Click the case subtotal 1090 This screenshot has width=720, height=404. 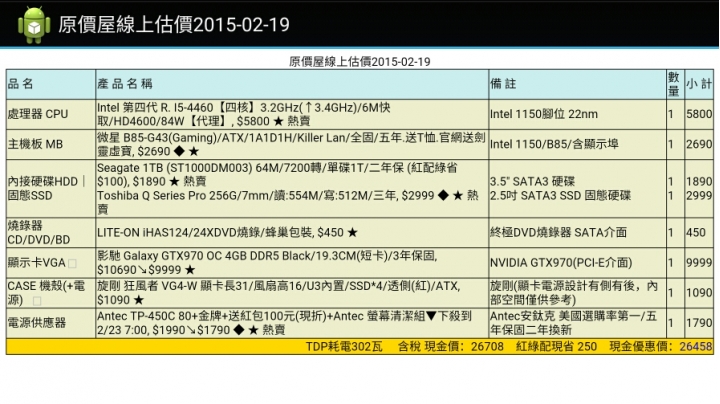click(699, 293)
